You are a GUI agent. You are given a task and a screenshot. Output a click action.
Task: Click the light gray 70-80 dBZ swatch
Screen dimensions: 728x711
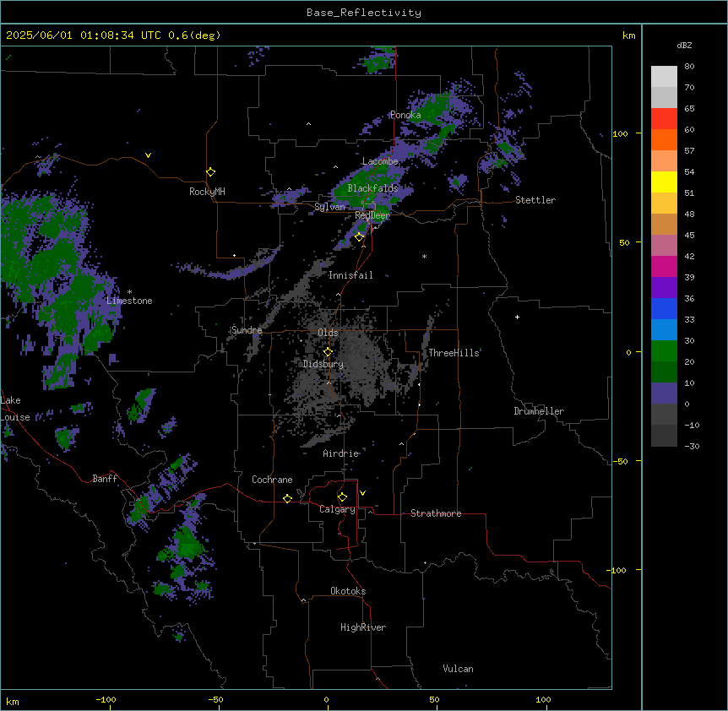tap(664, 77)
